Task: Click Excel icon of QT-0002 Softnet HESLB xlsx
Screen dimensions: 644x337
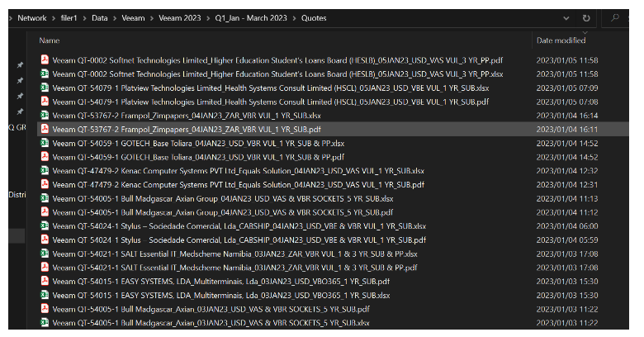Action: coord(45,74)
